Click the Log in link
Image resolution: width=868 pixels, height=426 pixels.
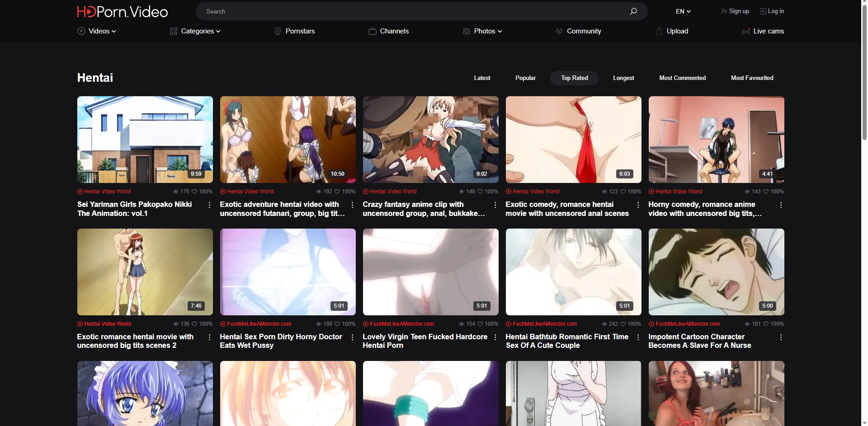776,11
